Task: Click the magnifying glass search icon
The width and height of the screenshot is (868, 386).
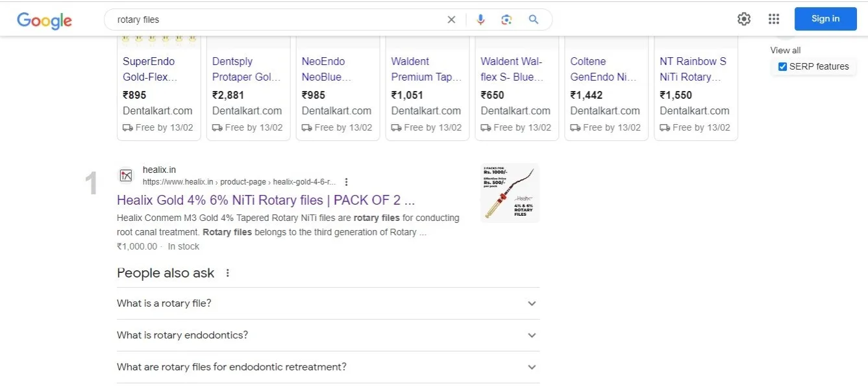Action: click(x=534, y=19)
